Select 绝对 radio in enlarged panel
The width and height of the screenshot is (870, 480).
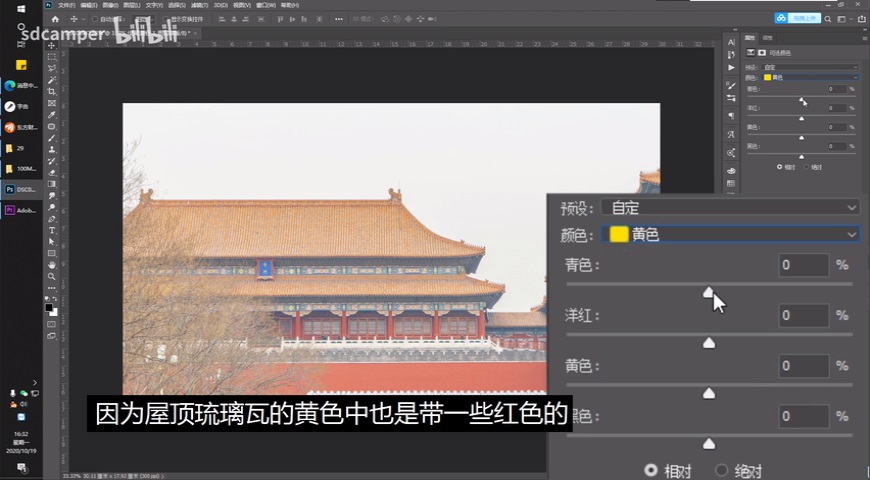click(721, 471)
